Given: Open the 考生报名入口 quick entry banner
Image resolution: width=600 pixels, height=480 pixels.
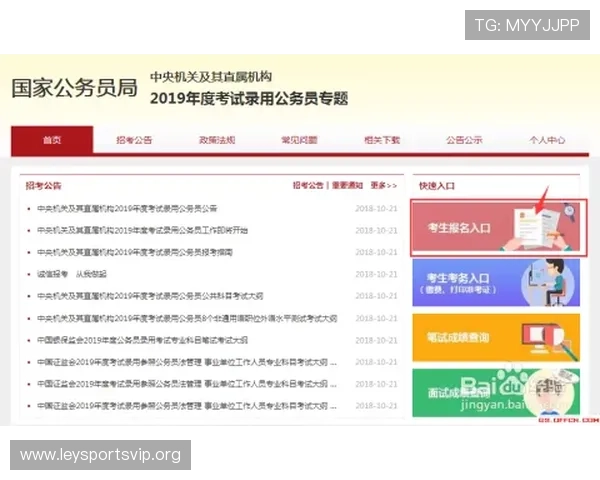Looking at the screenshot, I should click(496, 227).
